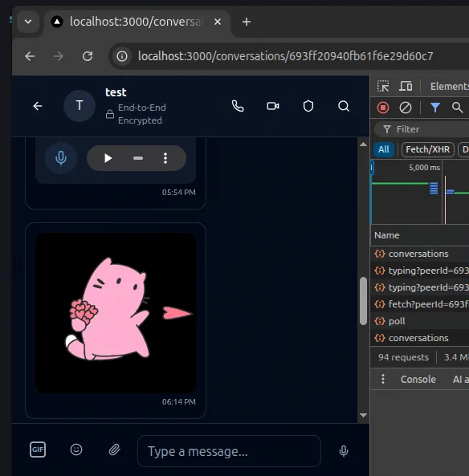Viewport: 469px width, 476px height.
Task: Go back to conversations list arrow
Action: tap(38, 106)
